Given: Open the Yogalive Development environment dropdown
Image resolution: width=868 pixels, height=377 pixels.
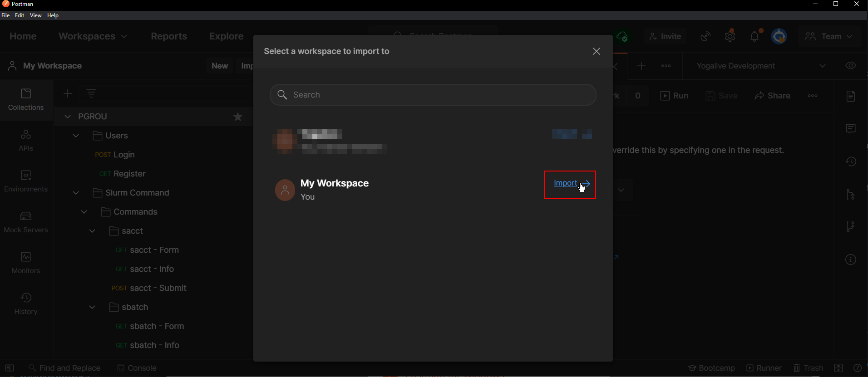Looking at the screenshot, I should (760, 66).
